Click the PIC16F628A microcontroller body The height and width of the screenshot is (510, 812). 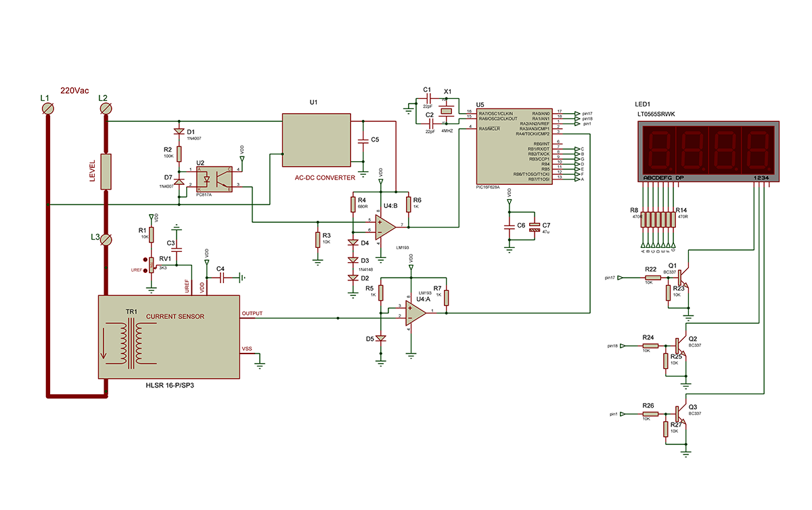(513, 146)
